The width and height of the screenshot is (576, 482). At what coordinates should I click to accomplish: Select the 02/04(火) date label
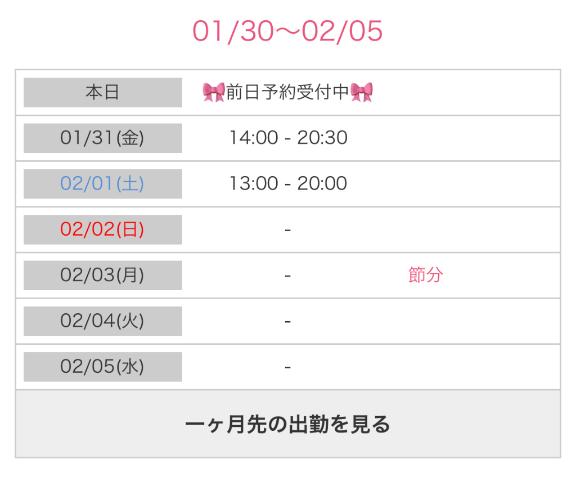[x=103, y=321]
